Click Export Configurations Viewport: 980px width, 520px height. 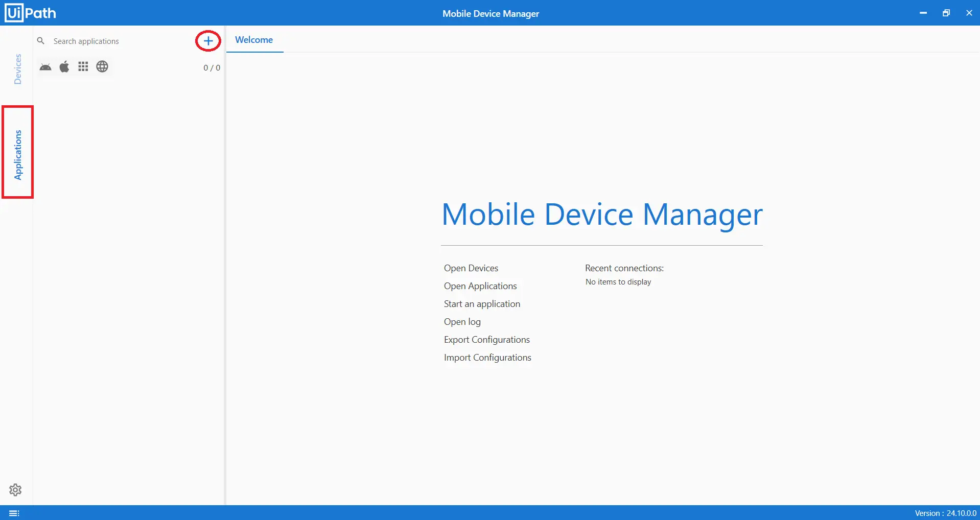[486, 340]
